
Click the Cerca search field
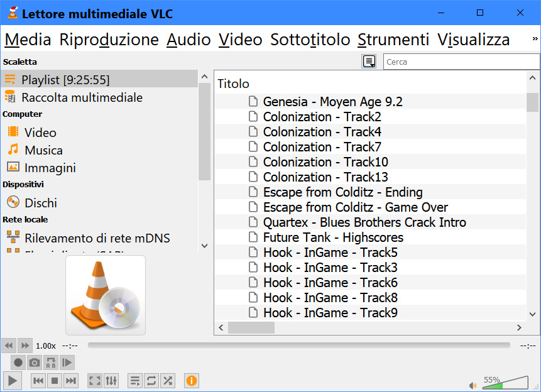coord(461,62)
